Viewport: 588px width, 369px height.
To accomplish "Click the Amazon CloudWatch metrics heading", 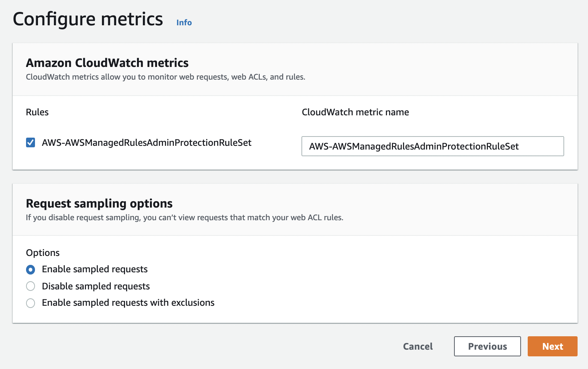I will [107, 63].
